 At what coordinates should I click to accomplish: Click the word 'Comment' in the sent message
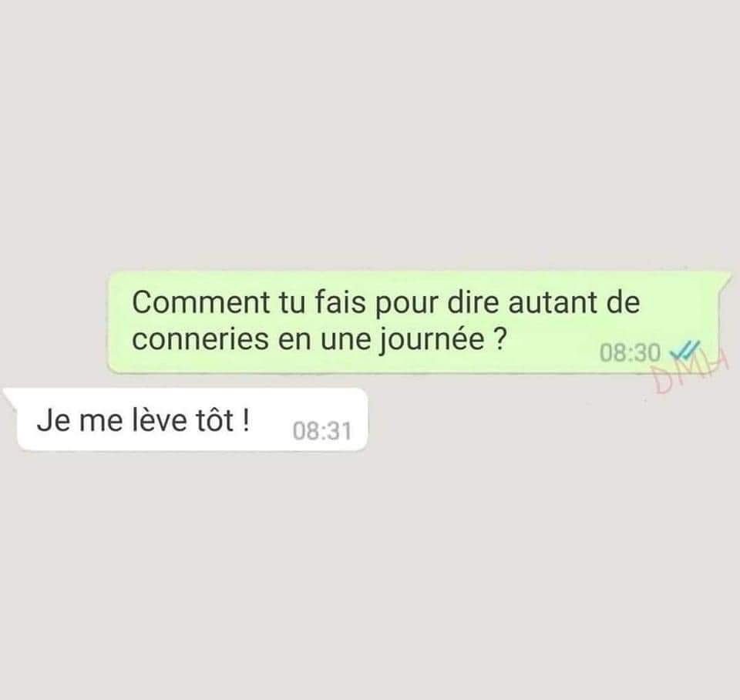200,302
